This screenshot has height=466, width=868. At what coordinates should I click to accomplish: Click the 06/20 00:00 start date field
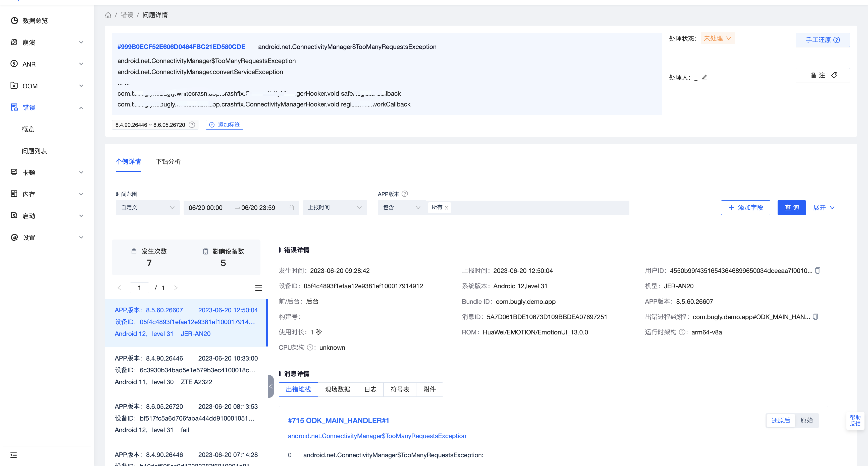coord(205,208)
